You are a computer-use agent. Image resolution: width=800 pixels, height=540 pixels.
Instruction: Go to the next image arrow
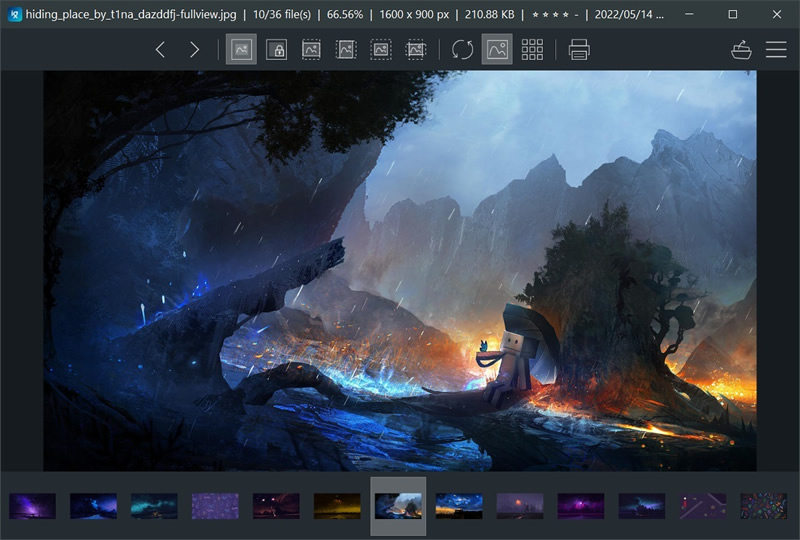[x=194, y=50]
